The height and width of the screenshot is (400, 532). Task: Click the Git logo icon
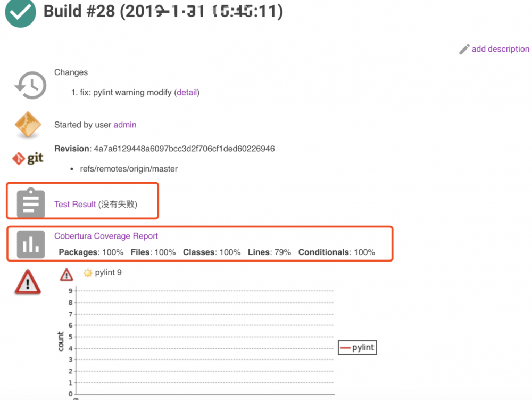[x=27, y=158]
